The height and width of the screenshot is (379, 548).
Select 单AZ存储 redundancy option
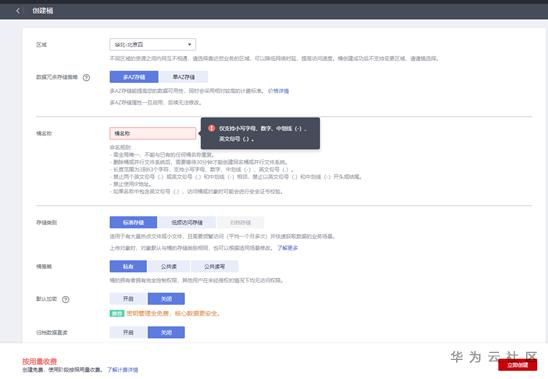point(184,77)
